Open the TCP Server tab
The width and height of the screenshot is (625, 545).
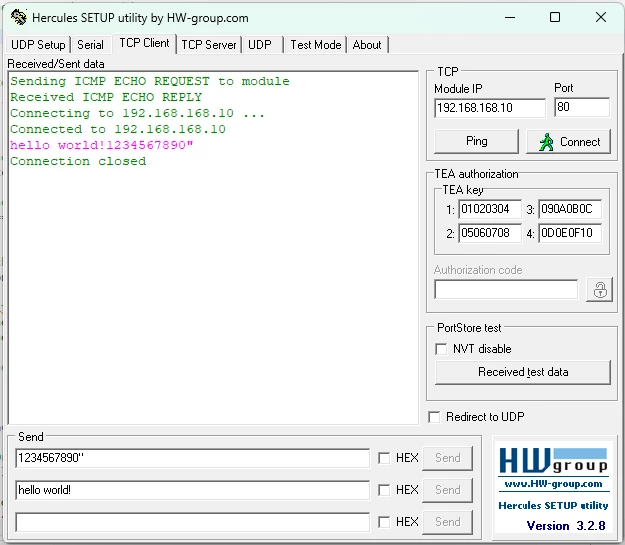tap(209, 45)
